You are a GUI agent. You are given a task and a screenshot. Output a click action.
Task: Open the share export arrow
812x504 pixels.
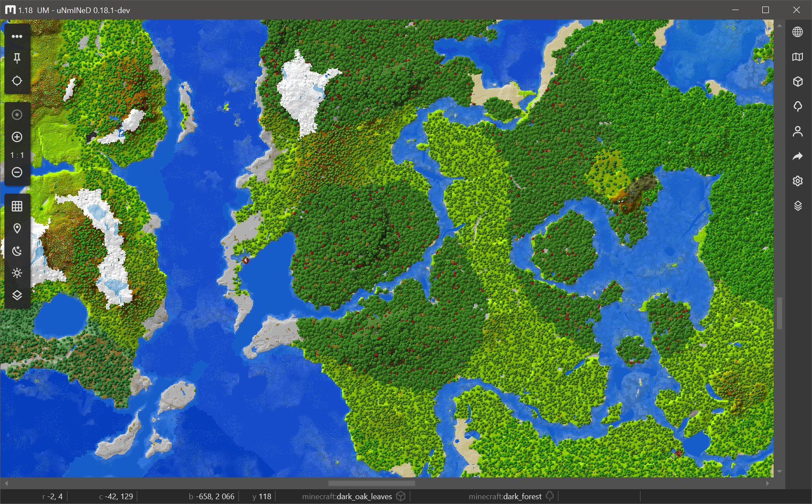click(798, 156)
